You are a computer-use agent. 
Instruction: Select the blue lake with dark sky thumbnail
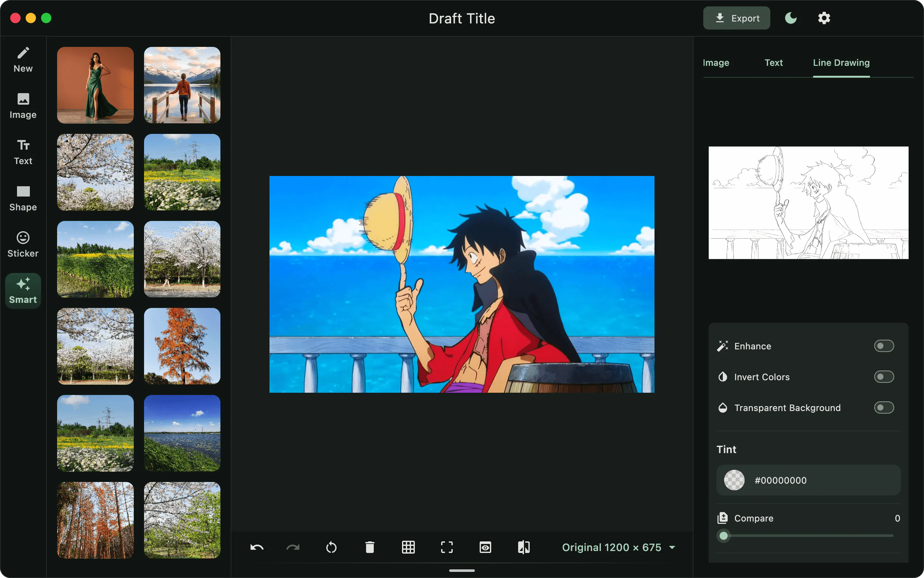tap(182, 433)
